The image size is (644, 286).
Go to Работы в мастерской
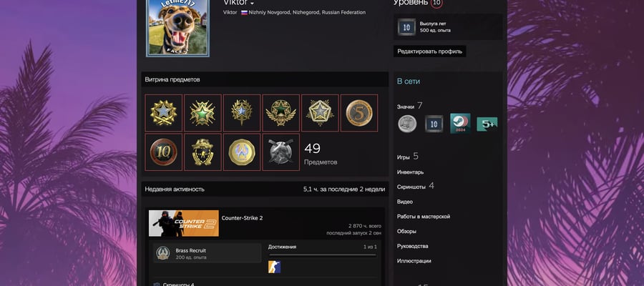pos(424,216)
